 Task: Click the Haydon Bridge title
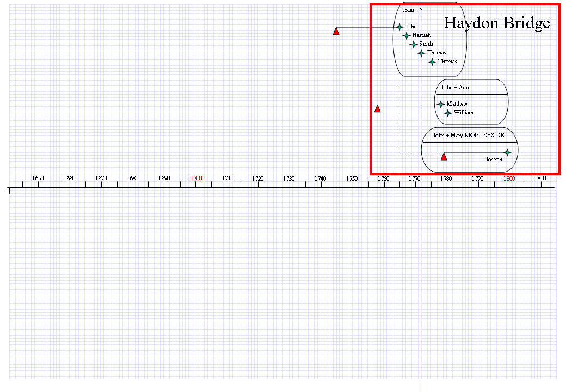497,23
